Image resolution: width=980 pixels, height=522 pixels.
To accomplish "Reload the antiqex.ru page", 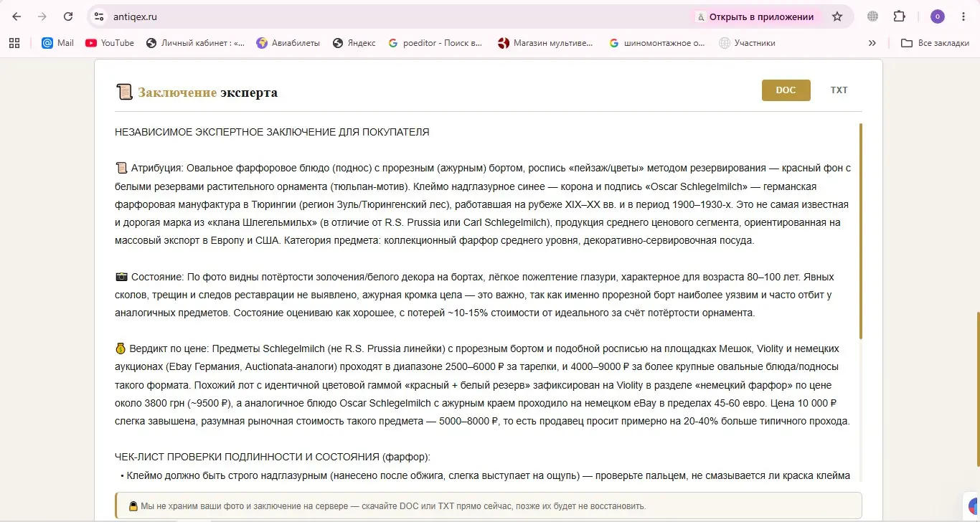I will tap(68, 16).
